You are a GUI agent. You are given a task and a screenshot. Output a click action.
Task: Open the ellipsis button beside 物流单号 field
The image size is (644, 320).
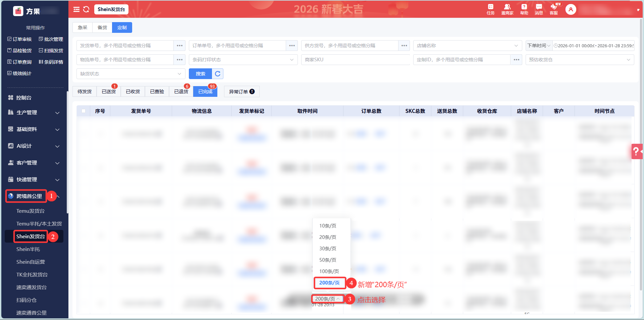click(180, 60)
